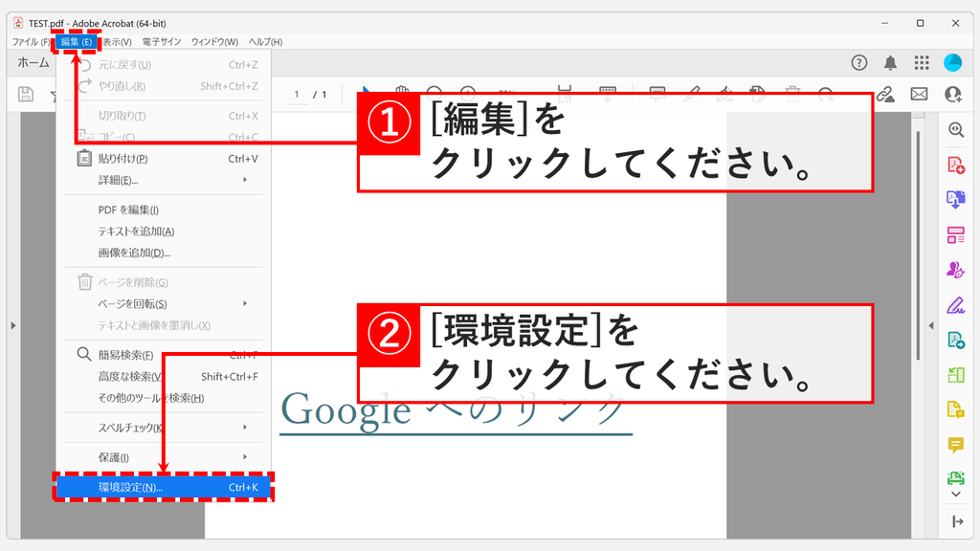This screenshot has width=980, height=551.
Task: Select 簡易検索(F) entry
Action: point(164,355)
